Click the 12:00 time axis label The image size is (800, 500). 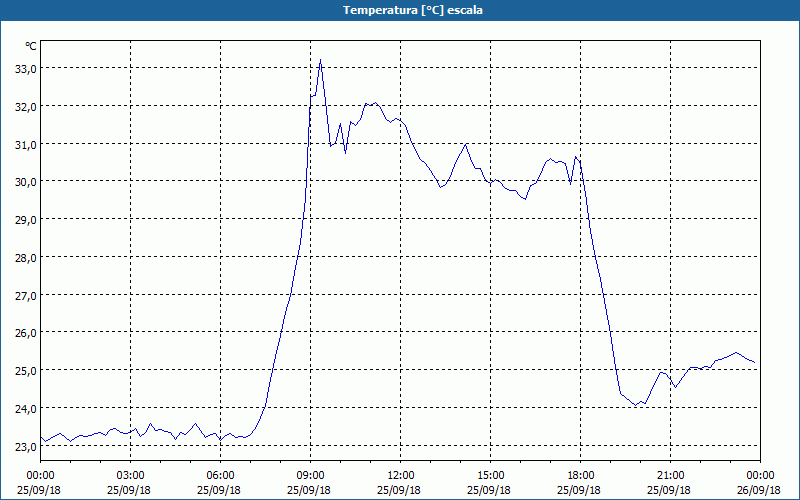401,476
